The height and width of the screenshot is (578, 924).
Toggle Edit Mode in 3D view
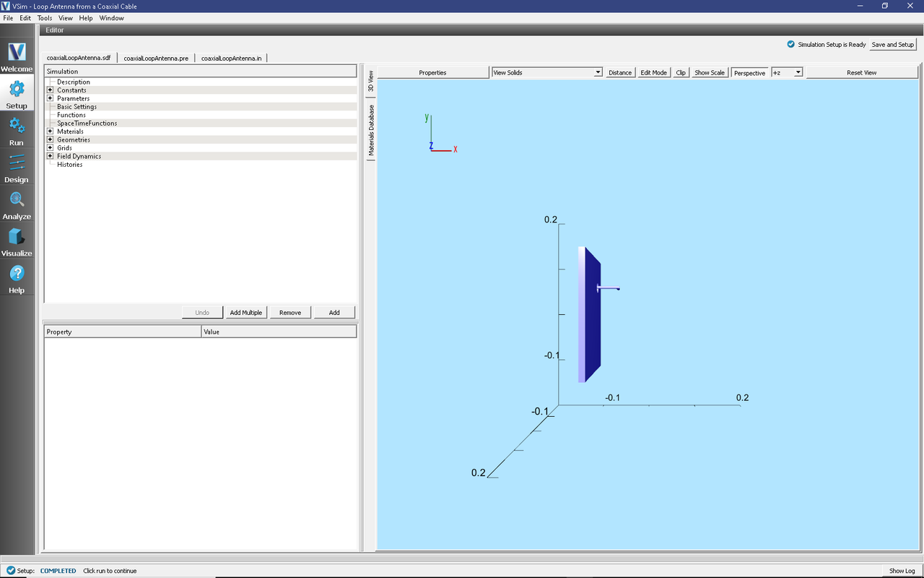(653, 73)
